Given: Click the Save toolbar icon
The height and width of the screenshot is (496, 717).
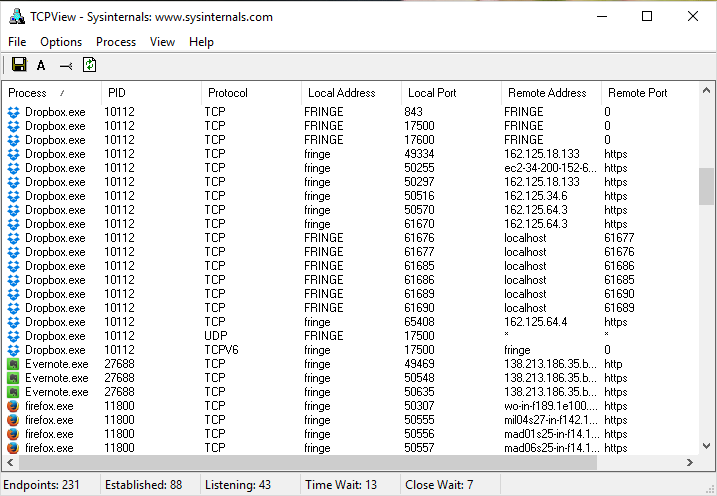Looking at the screenshot, I should [19, 65].
